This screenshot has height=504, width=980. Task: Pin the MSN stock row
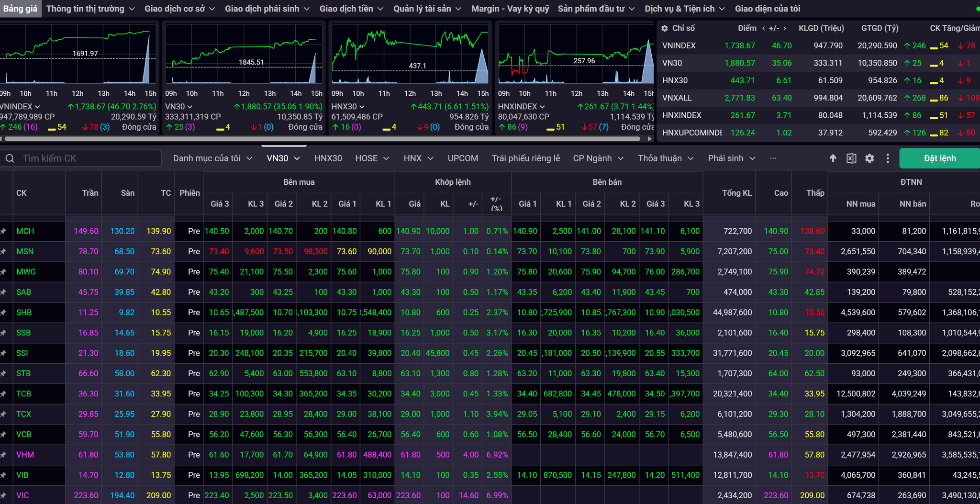pyautogui.click(x=4, y=251)
